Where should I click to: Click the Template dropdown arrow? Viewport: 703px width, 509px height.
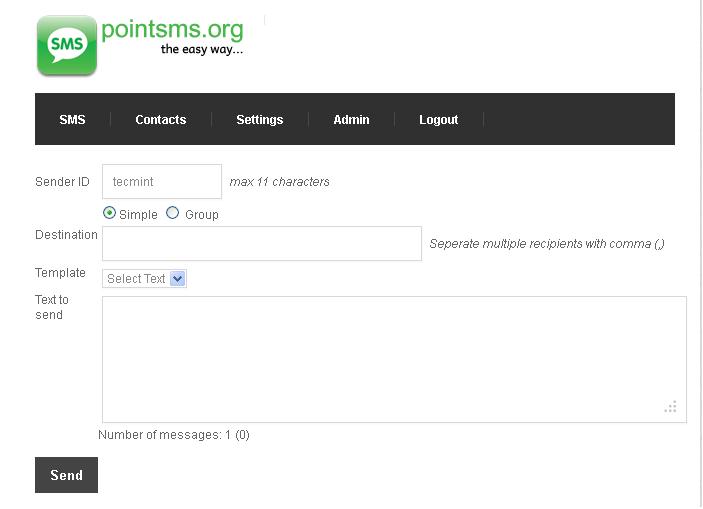point(178,279)
